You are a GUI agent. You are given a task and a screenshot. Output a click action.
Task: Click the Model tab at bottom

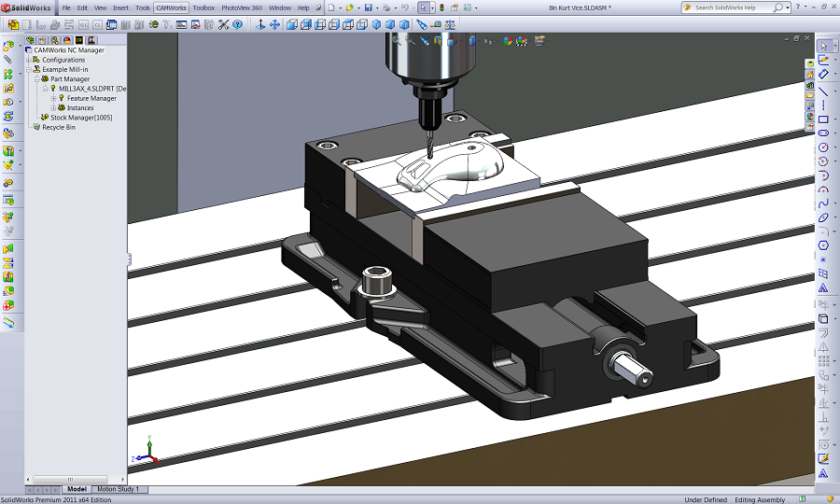pyautogui.click(x=77, y=489)
